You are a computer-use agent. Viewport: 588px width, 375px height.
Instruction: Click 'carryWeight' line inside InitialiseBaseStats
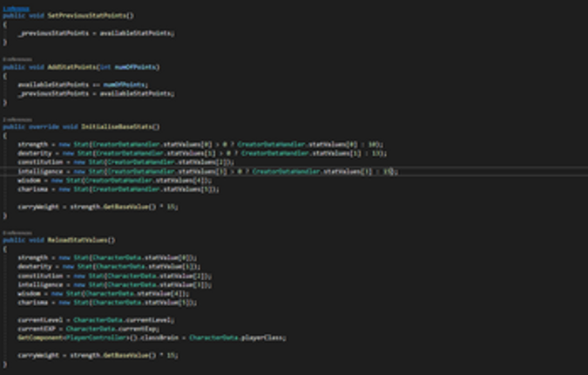(98, 207)
